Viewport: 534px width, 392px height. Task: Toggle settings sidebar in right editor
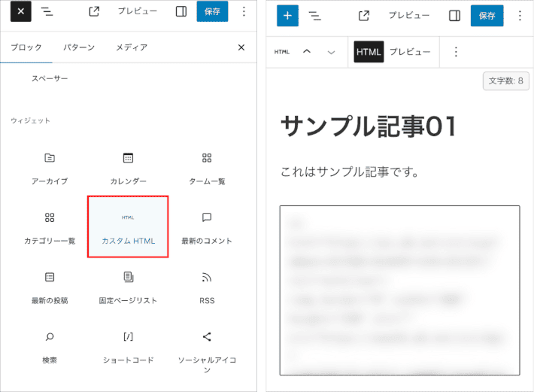454,15
